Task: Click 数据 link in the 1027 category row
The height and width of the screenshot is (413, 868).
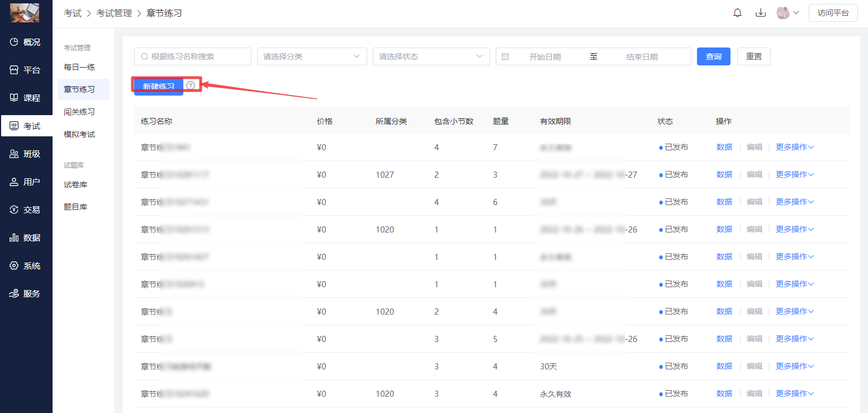Action: pos(724,174)
